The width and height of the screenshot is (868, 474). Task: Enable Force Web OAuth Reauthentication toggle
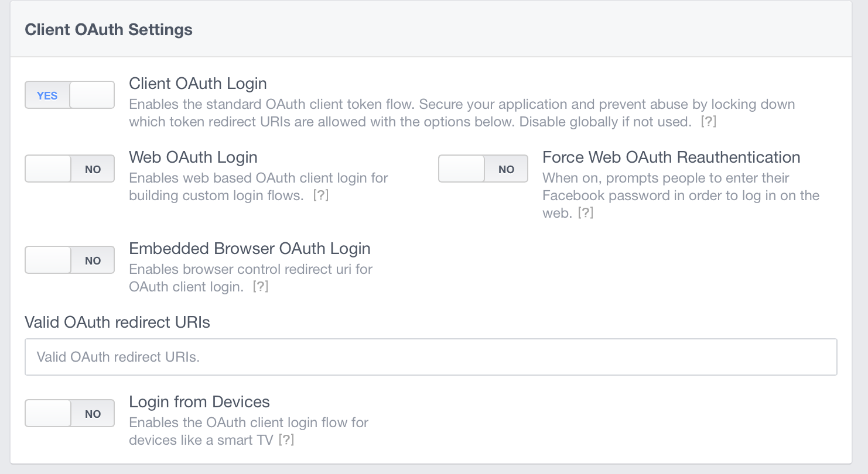[x=483, y=169]
